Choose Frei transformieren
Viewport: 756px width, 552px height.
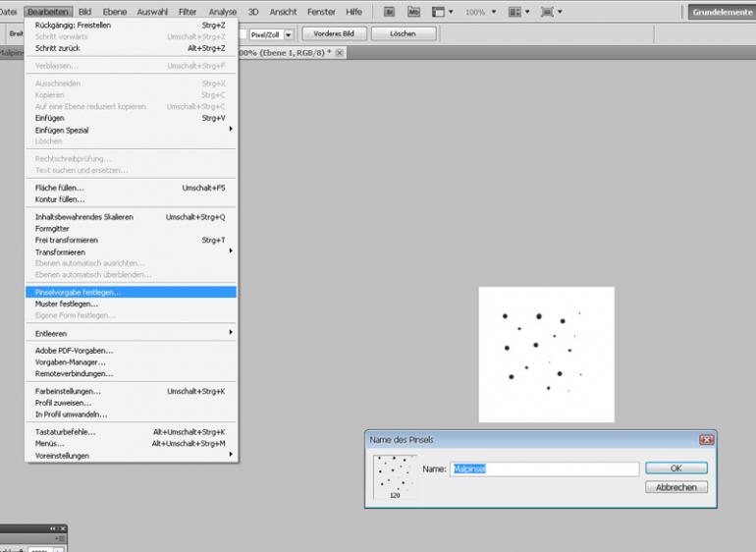[131, 241]
